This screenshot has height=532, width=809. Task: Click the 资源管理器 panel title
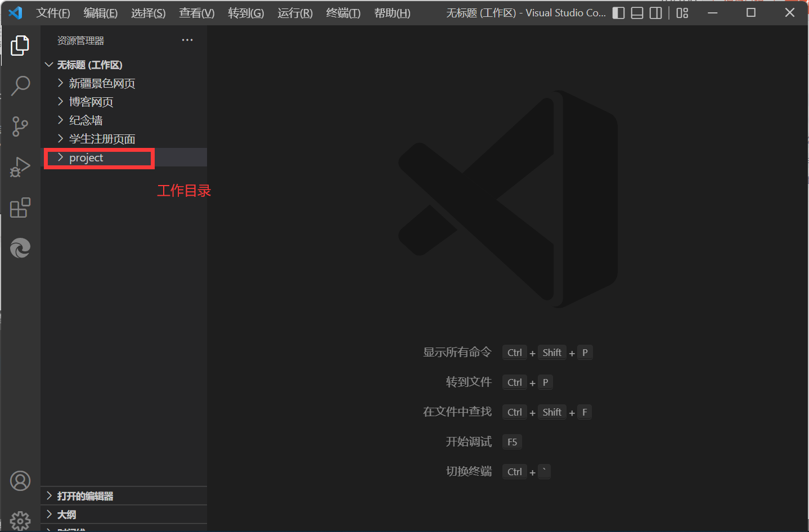[80, 40]
